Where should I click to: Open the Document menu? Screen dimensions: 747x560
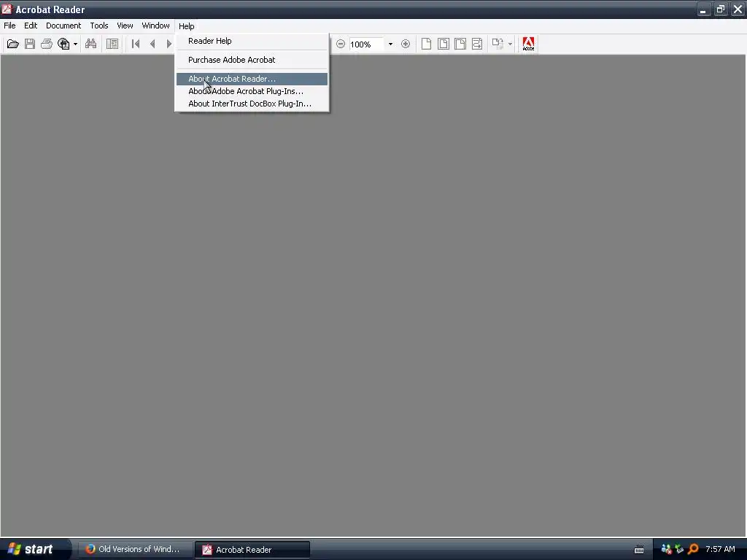(x=63, y=26)
